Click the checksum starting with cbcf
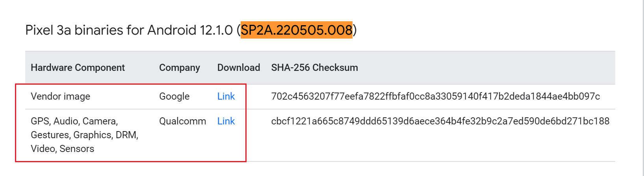The width and height of the screenshot is (644, 176). coord(440,121)
